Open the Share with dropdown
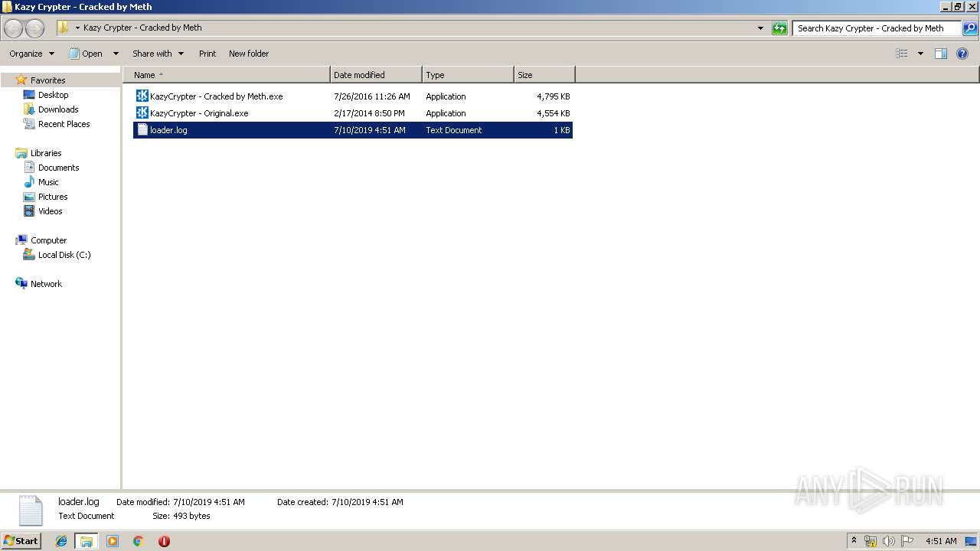This screenshot has width=980, height=551. 158,54
